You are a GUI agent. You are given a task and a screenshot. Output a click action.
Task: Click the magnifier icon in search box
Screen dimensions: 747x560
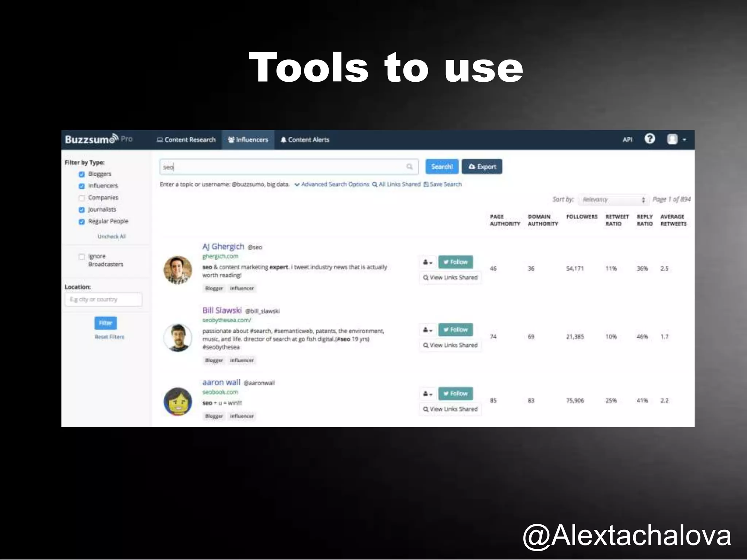410,167
